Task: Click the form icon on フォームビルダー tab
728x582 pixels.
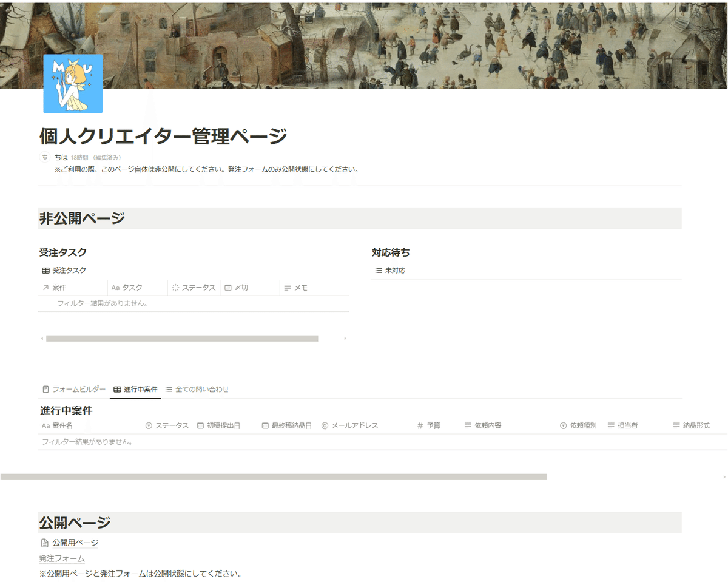Action: (45, 389)
